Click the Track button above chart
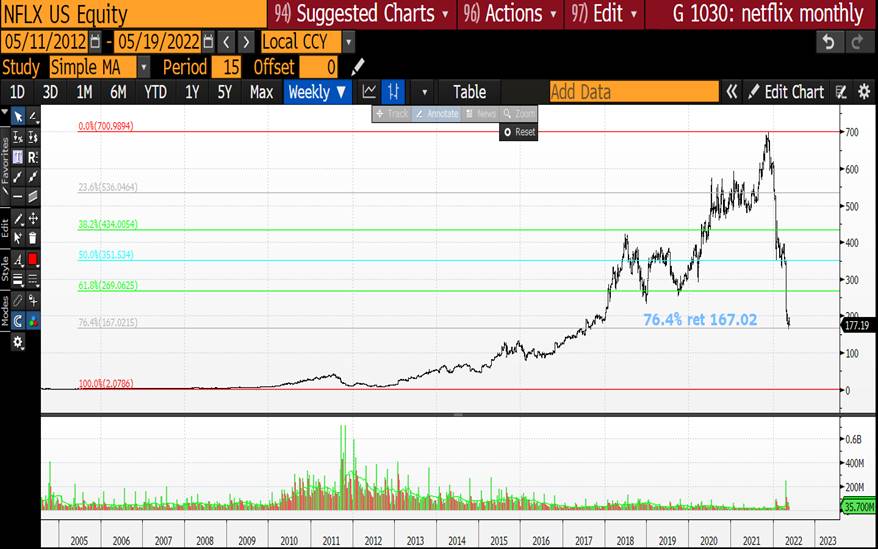This screenshot has width=878, height=549. click(x=392, y=114)
